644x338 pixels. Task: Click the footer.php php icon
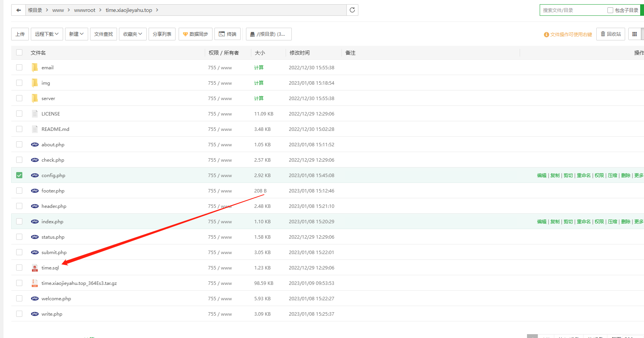click(35, 191)
